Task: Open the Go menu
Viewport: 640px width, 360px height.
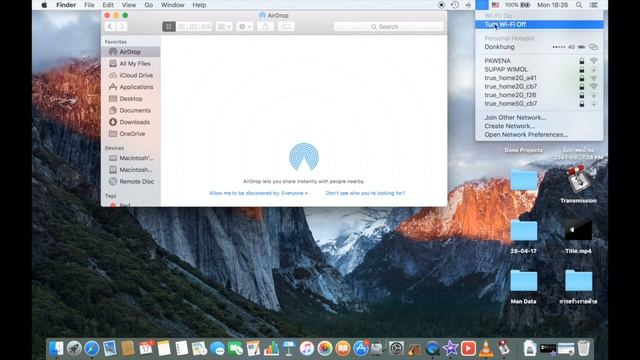Action: tap(149, 5)
